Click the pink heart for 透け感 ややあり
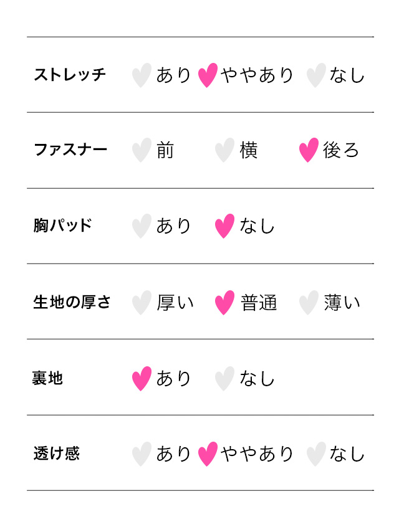This screenshot has height=532, width=399. coord(208,454)
